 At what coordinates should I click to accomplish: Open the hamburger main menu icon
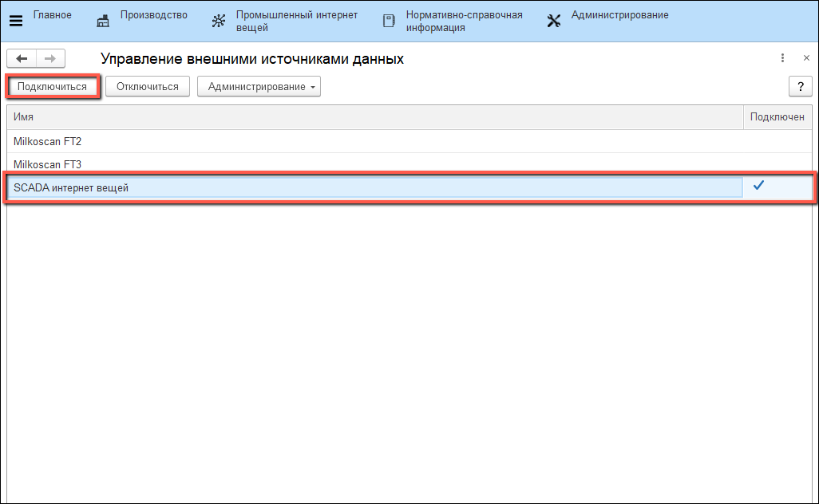click(x=16, y=21)
